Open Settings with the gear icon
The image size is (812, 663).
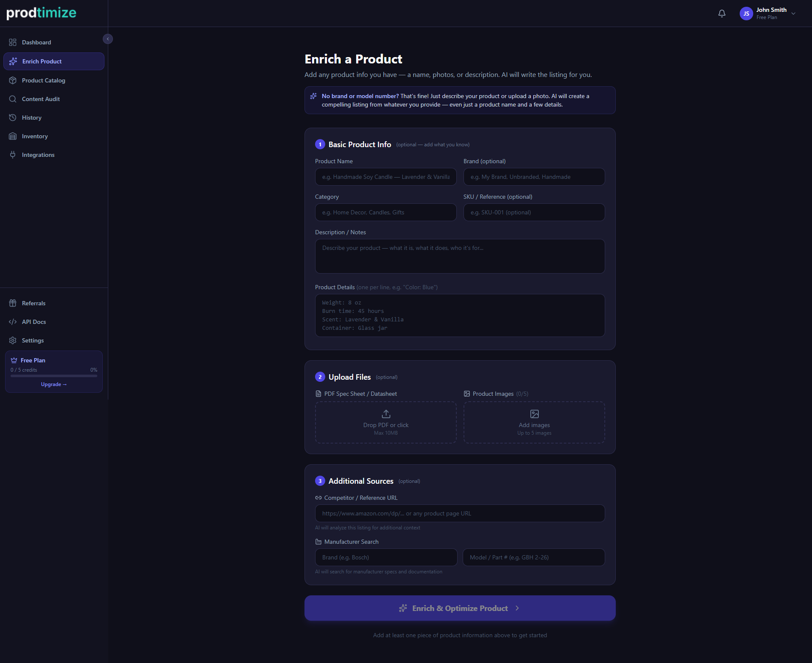coord(13,340)
